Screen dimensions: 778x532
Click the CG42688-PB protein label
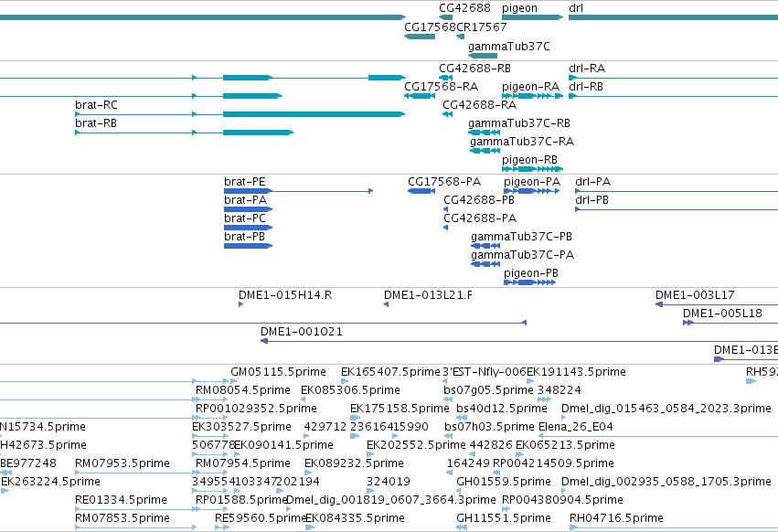coord(479,200)
